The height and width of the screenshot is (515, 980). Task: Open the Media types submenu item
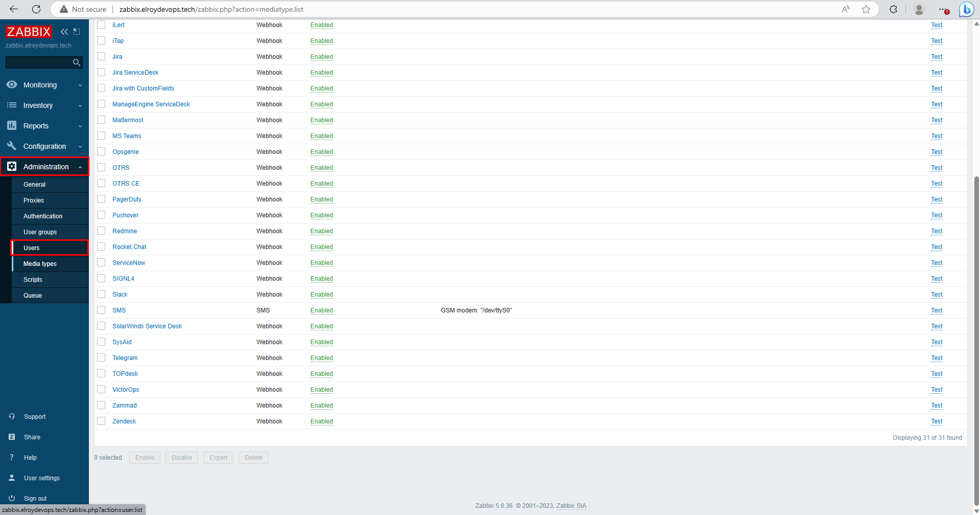coord(50,264)
